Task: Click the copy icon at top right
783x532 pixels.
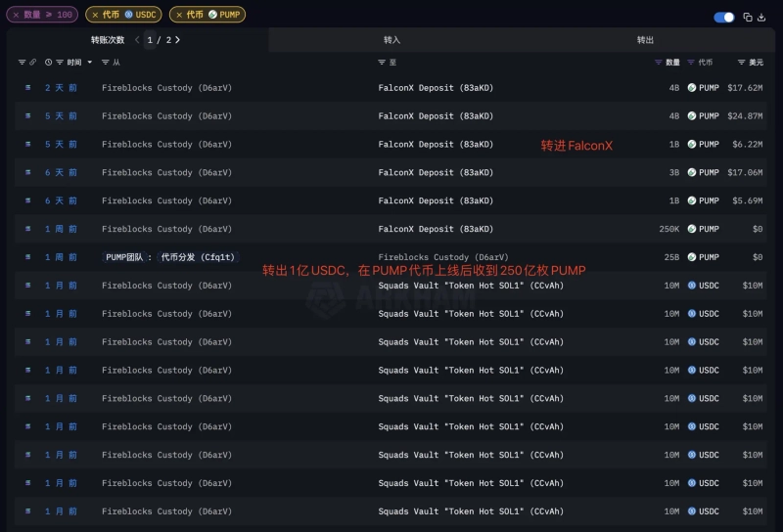Action: pos(747,18)
